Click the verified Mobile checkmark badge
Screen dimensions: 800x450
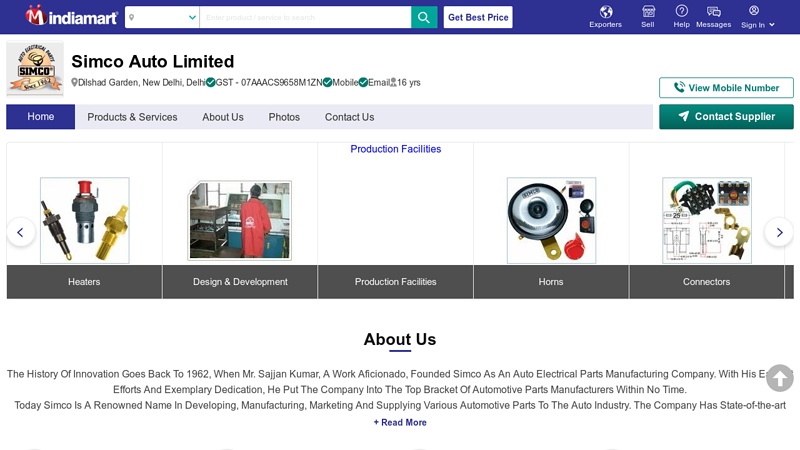pyautogui.click(x=328, y=83)
